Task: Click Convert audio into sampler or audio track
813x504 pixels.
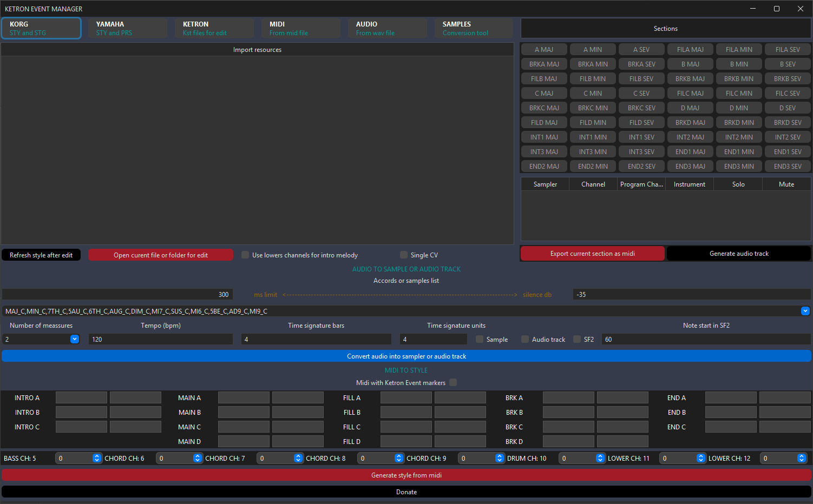Action: click(406, 356)
